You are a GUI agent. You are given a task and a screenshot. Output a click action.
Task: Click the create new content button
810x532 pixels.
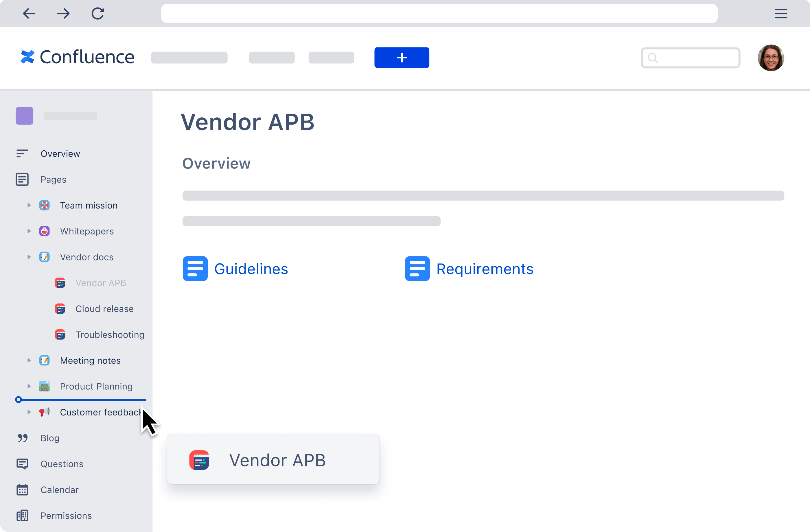(x=402, y=57)
